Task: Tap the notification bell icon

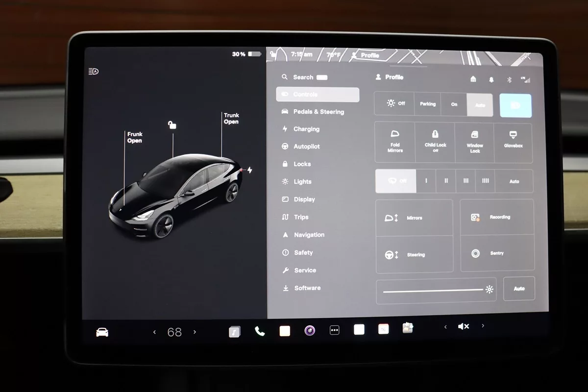Action: point(491,79)
